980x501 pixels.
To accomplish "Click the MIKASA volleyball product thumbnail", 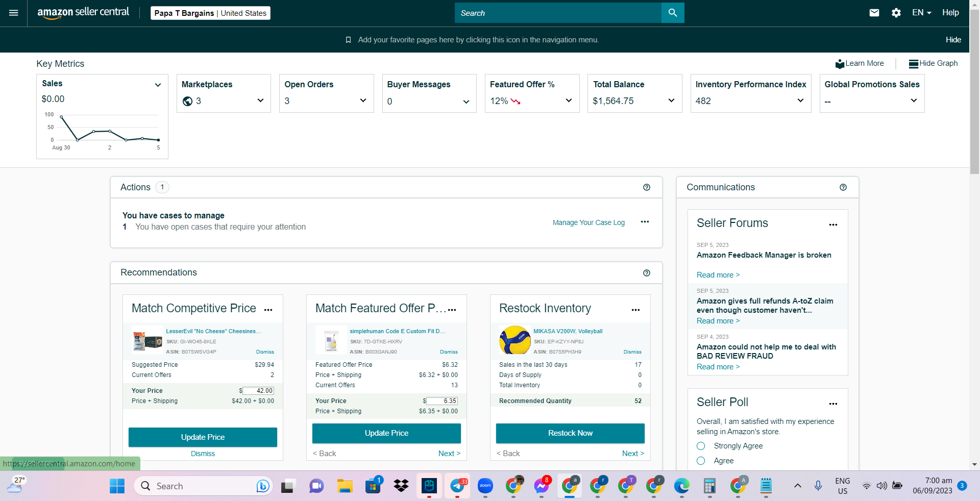I will pyautogui.click(x=514, y=340).
